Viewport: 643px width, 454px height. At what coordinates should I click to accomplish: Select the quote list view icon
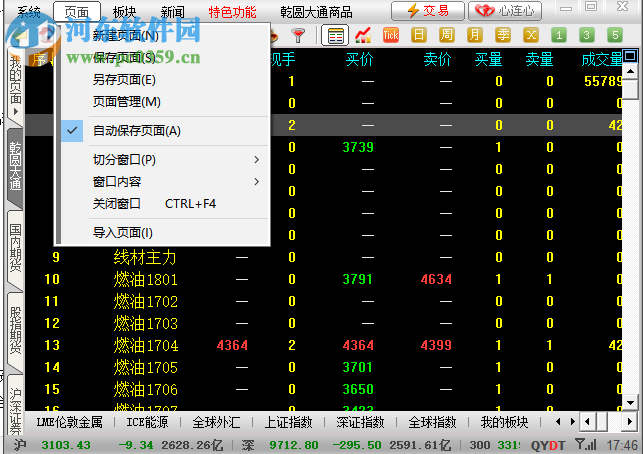tap(335, 35)
